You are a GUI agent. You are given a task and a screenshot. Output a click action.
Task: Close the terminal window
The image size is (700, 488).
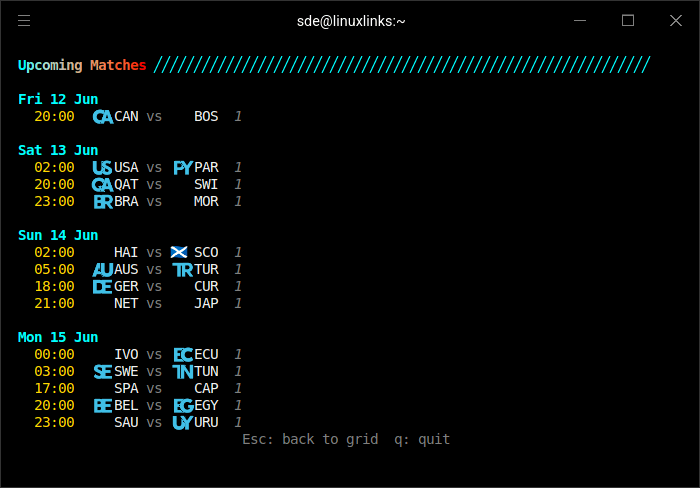(x=676, y=21)
